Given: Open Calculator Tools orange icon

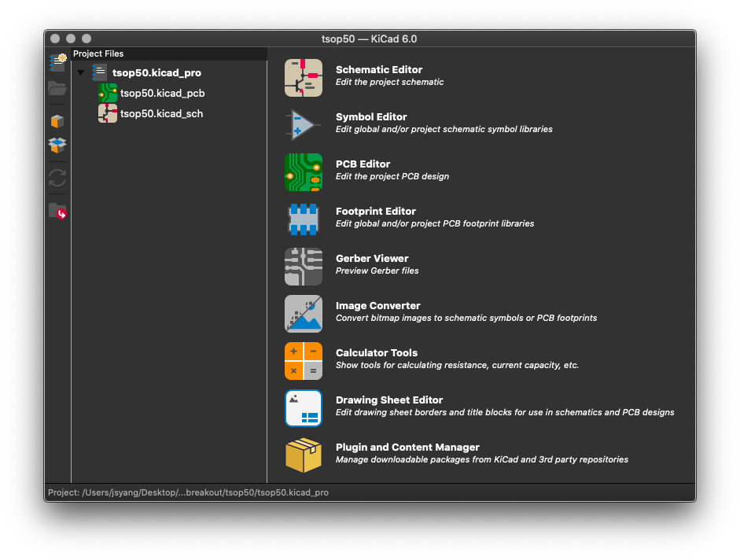Looking at the screenshot, I should (303, 361).
